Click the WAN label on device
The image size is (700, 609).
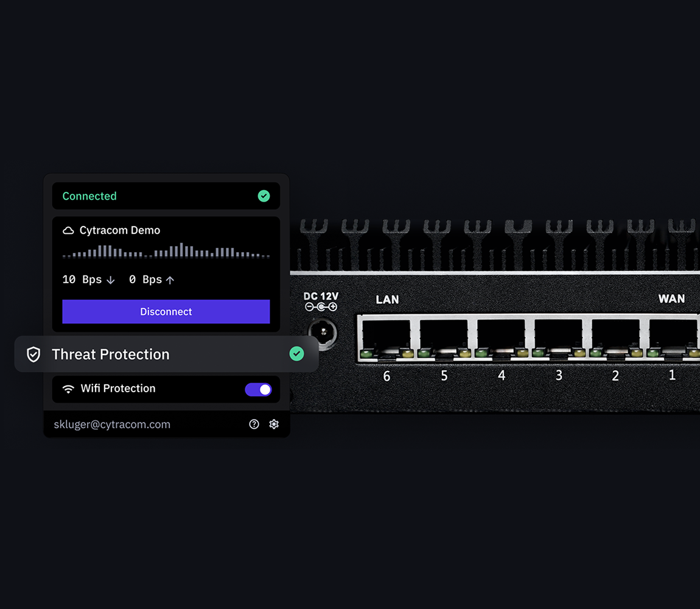pos(671,298)
